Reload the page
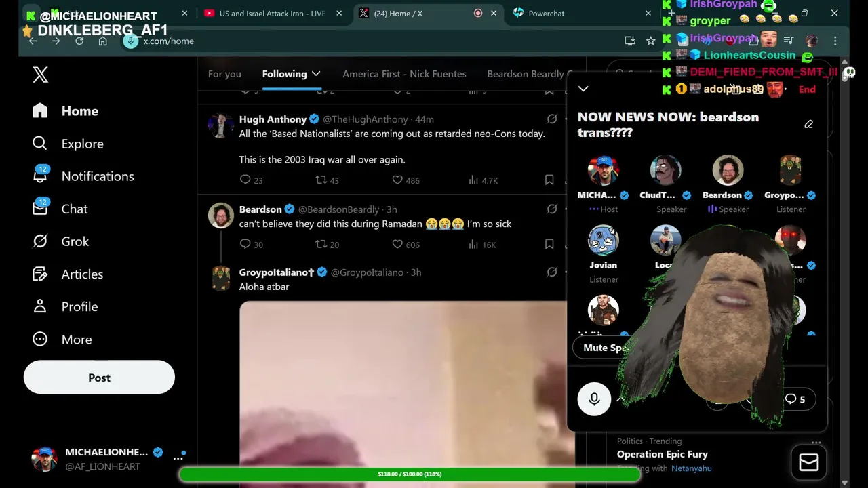 (79, 41)
